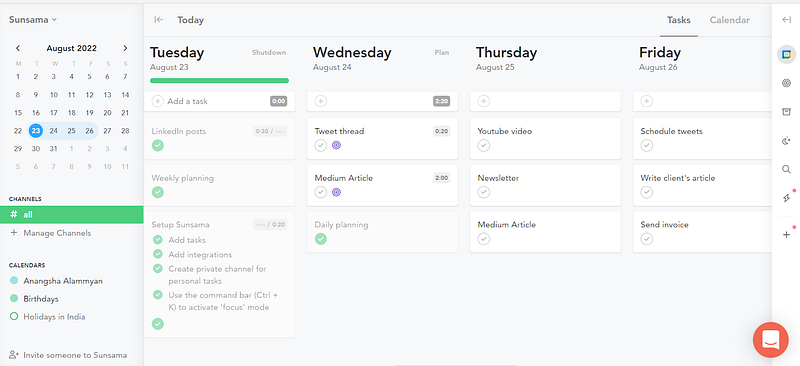Uncheck the completed LinkedIn posts task
The image size is (800, 366).
[158, 145]
